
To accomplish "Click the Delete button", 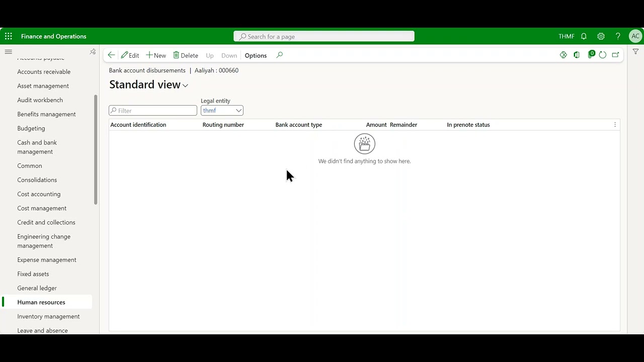I will pyautogui.click(x=186, y=55).
